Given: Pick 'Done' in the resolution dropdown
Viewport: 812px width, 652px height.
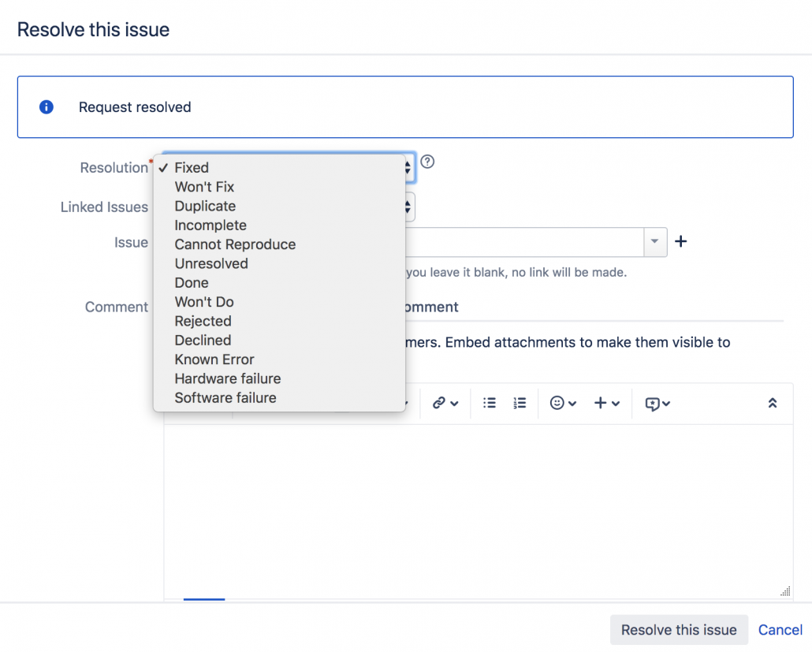Looking at the screenshot, I should click(192, 282).
